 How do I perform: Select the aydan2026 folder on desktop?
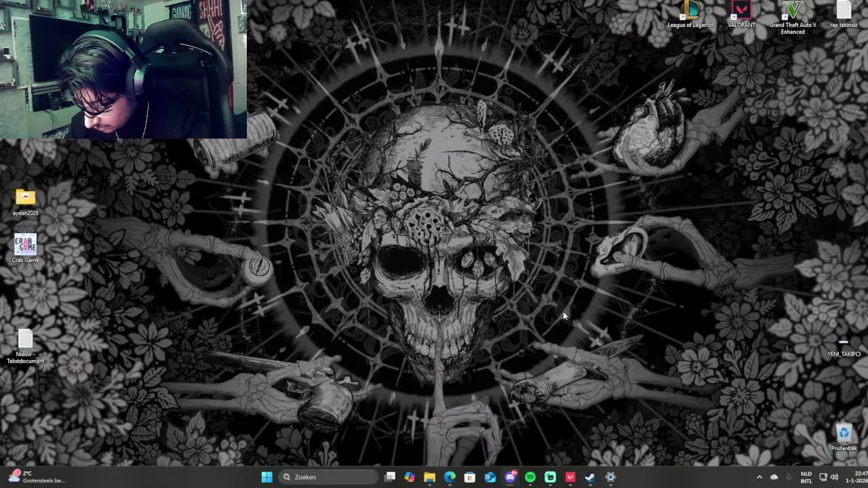pos(26,203)
